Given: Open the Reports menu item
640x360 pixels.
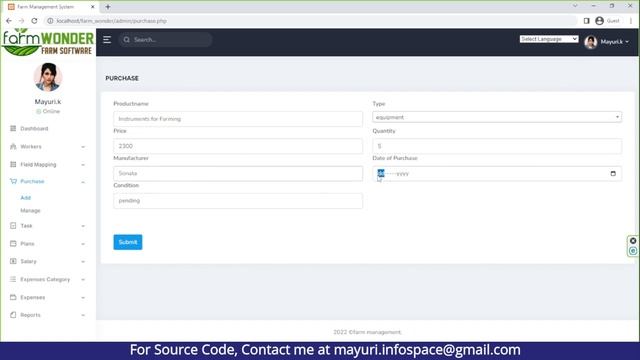Looking at the screenshot, I should tap(31, 315).
